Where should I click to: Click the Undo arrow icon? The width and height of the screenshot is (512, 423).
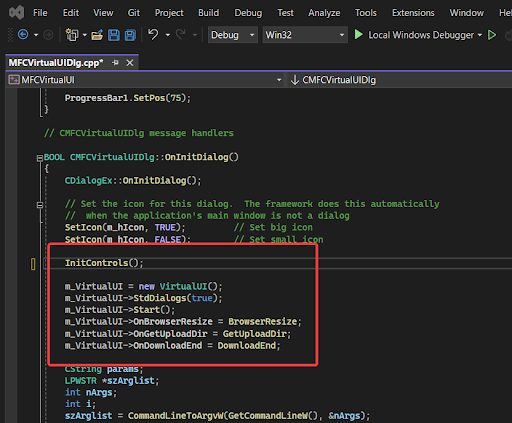(153, 34)
